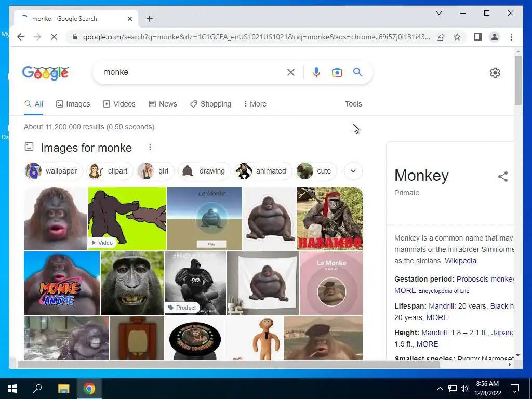Filter images by wallpaper chip
The image size is (532, 399).
(54, 171)
